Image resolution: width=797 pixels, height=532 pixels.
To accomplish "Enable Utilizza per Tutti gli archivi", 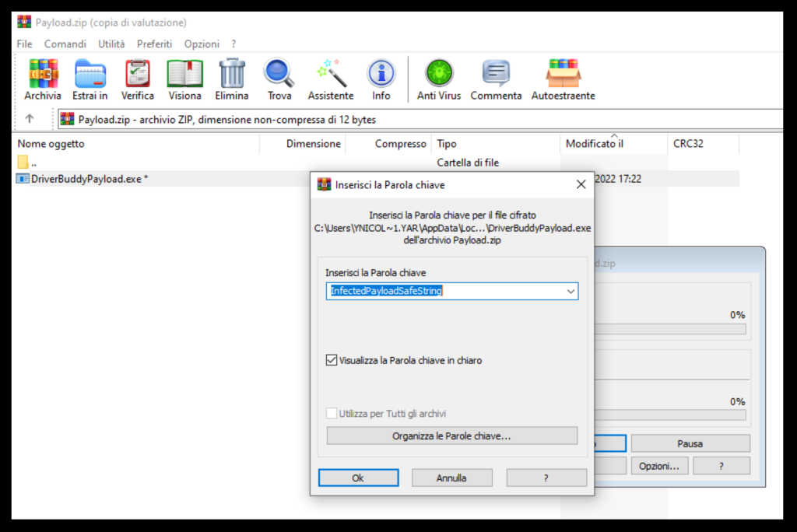I will tap(332, 413).
